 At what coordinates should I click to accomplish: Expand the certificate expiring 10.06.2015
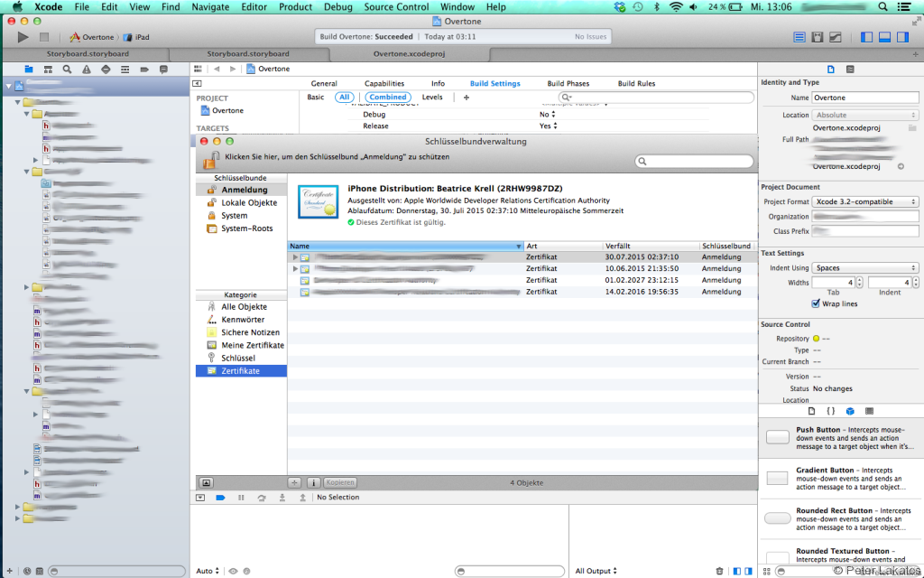(x=295, y=269)
